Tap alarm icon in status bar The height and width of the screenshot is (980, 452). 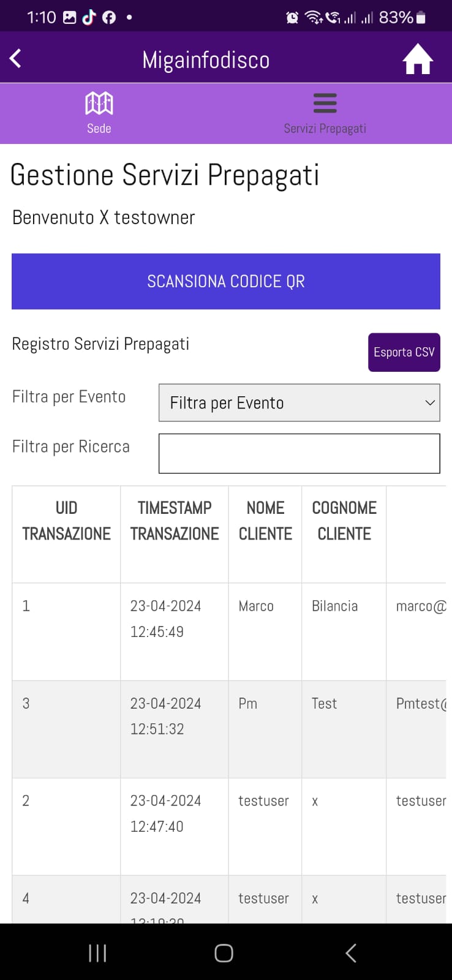tap(292, 18)
